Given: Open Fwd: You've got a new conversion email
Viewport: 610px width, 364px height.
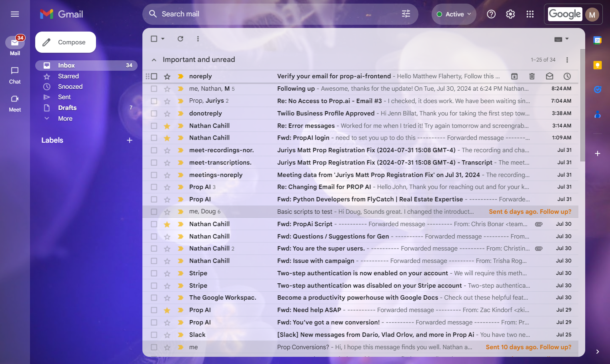Looking at the screenshot, I should click(x=360, y=322).
